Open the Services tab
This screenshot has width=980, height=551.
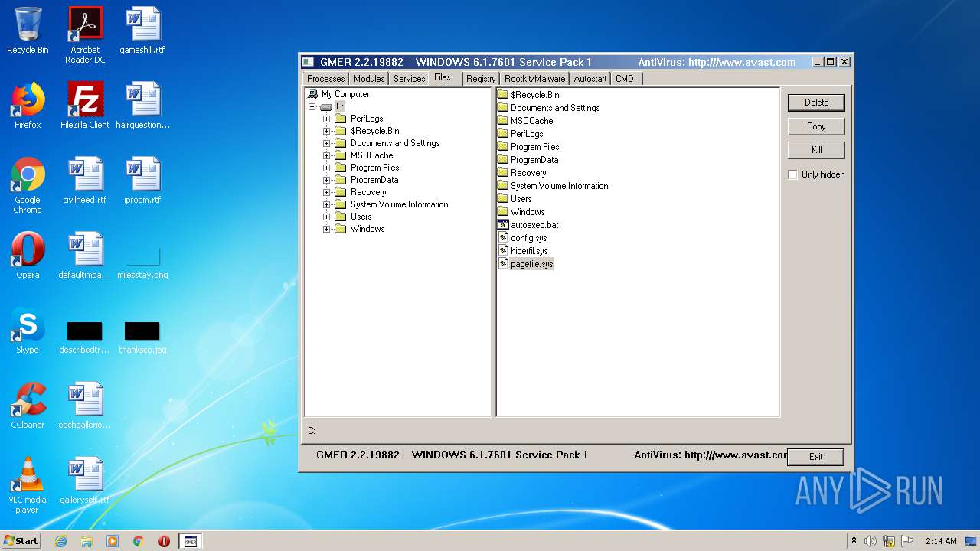409,79
